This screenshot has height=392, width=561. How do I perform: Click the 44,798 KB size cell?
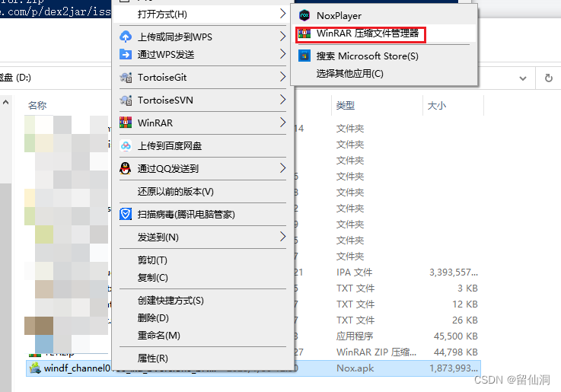point(456,352)
